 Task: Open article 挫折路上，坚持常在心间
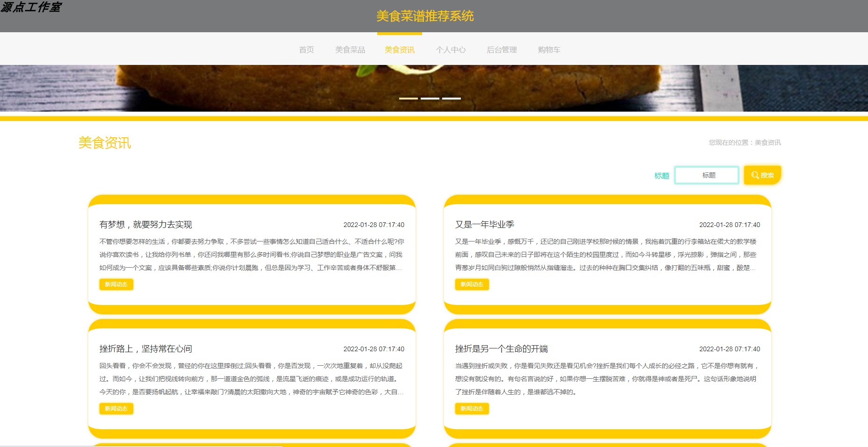(x=146, y=349)
